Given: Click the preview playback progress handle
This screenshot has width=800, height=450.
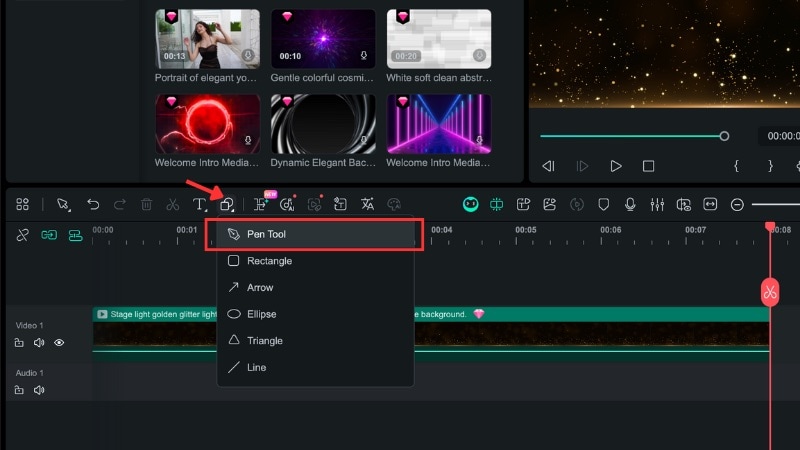Looking at the screenshot, I should (x=724, y=136).
